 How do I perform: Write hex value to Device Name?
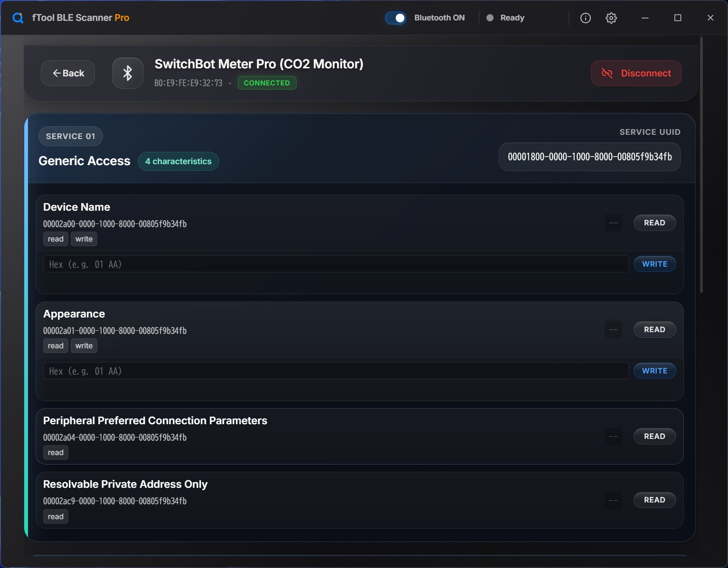(x=655, y=264)
